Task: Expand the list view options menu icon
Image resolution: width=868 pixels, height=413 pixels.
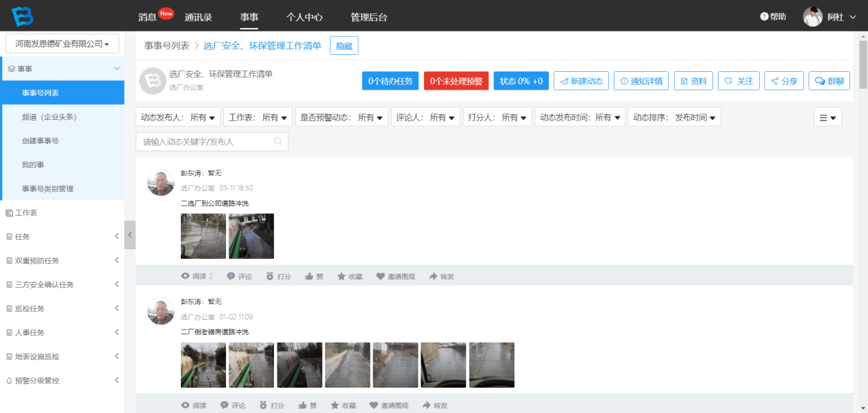Action: point(828,117)
